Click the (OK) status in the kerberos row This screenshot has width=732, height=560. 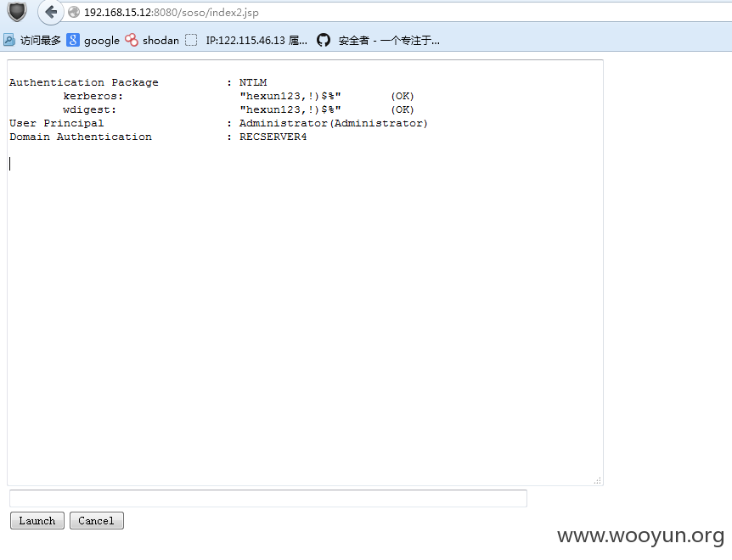click(403, 96)
